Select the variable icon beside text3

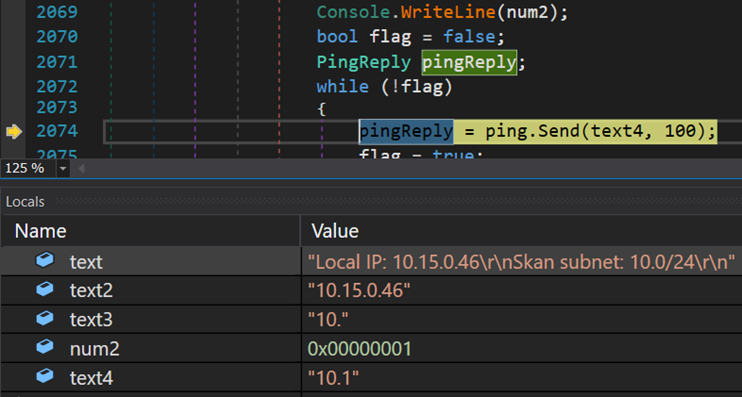pyautogui.click(x=44, y=319)
